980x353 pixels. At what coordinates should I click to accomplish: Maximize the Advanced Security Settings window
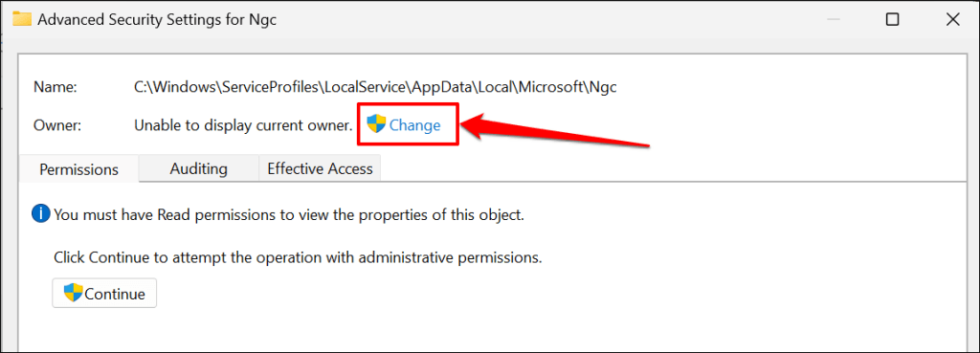click(893, 19)
